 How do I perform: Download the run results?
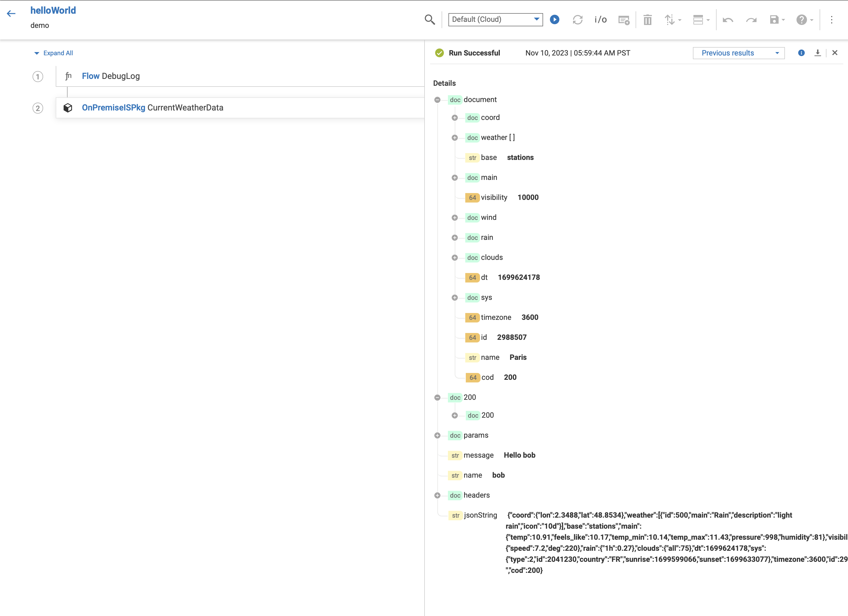point(818,53)
